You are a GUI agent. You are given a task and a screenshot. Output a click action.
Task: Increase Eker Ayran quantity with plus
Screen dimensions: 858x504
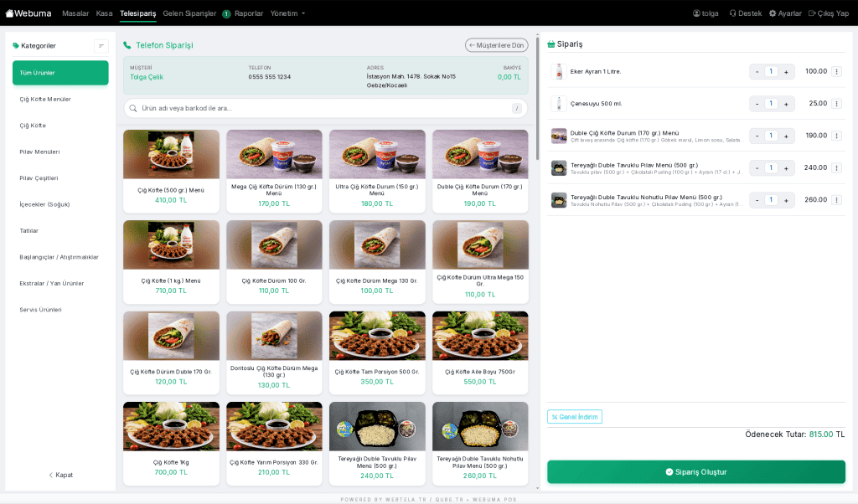point(786,72)
